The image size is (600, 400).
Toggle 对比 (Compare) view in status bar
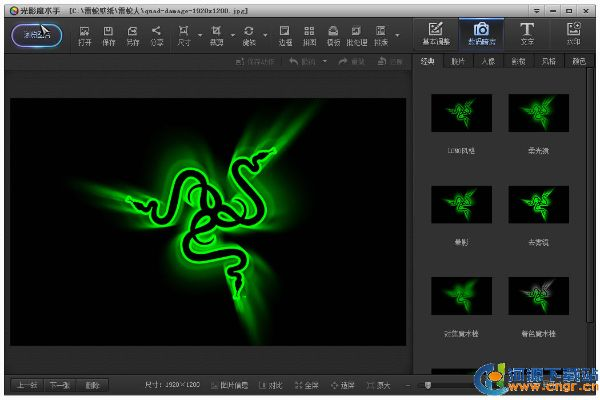click(270, 385)
